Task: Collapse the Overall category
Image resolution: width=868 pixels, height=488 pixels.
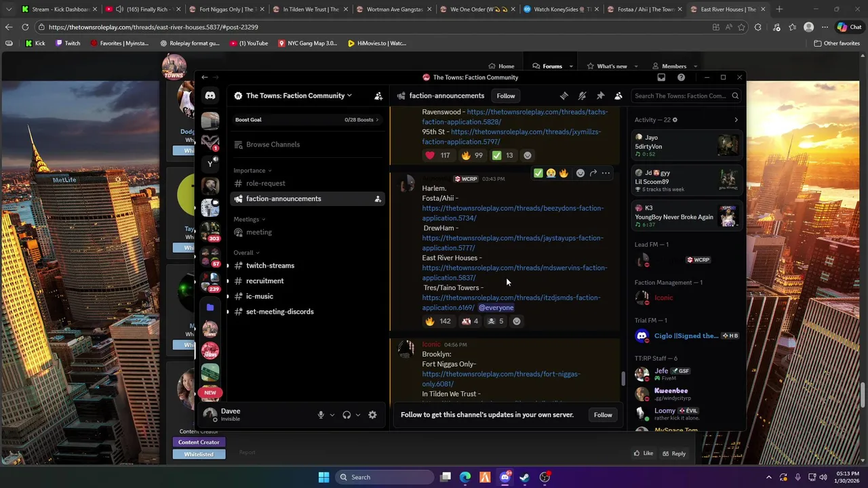Action: pos(247,253)
